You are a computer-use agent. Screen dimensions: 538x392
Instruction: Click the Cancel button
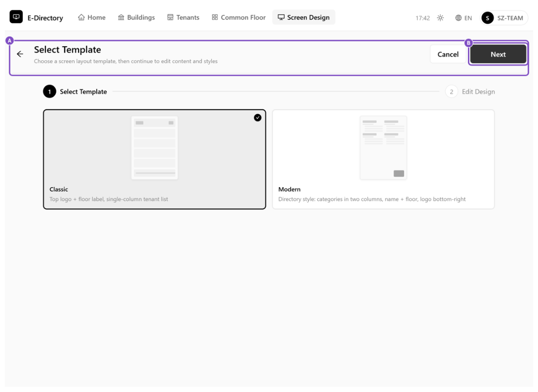(448, 54)
